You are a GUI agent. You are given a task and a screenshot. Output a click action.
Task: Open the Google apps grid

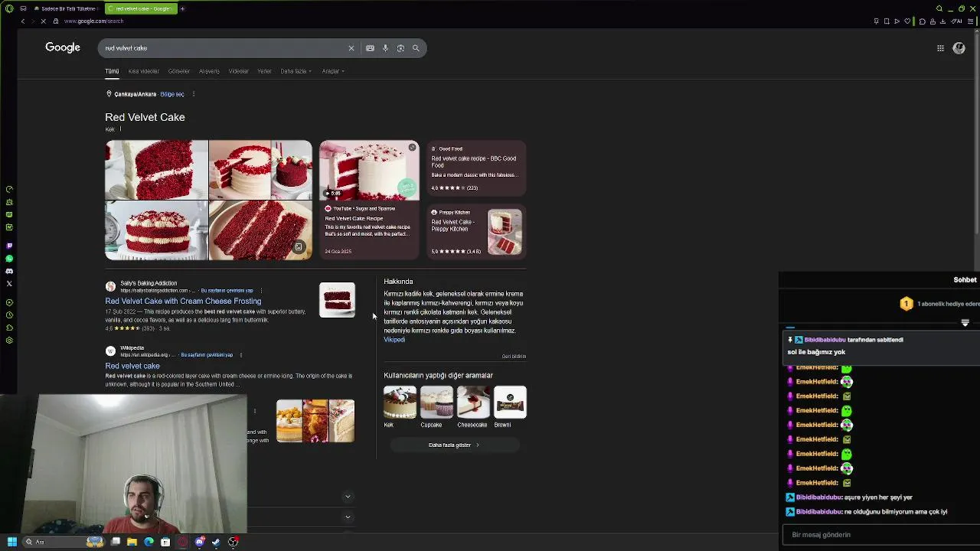(940, 48)
